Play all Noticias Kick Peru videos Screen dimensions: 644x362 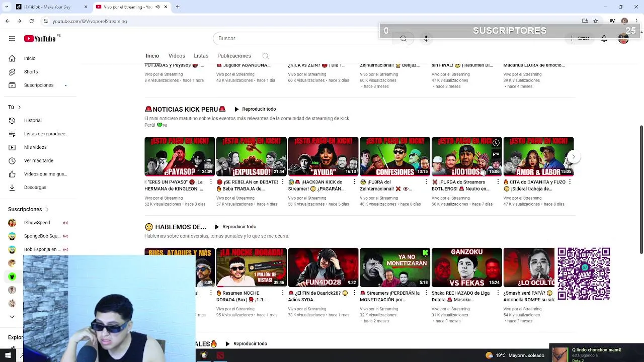pyautogui.click(x=255, y=109)
